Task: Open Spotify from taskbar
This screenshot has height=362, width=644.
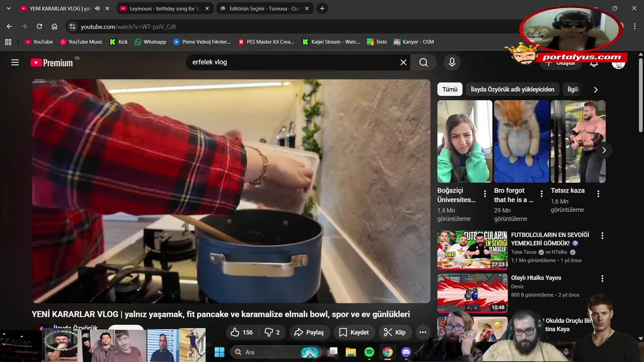Action: [369, 352]
